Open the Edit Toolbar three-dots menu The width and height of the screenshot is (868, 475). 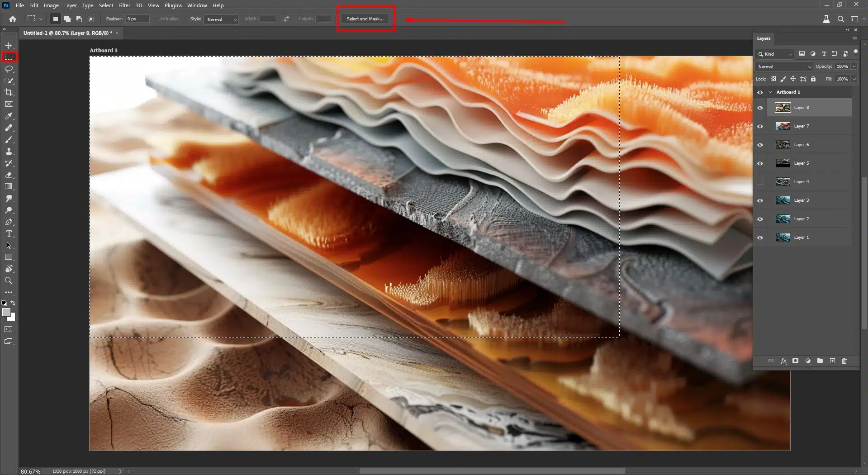click(9, 292)
